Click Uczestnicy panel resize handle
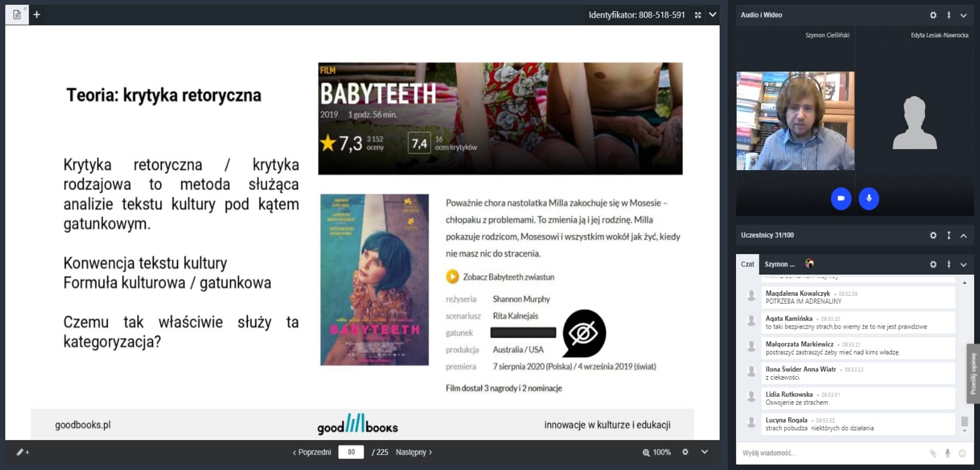Viewport: 980px width, 470px height. pyautogui.click(x=949, y=235)
